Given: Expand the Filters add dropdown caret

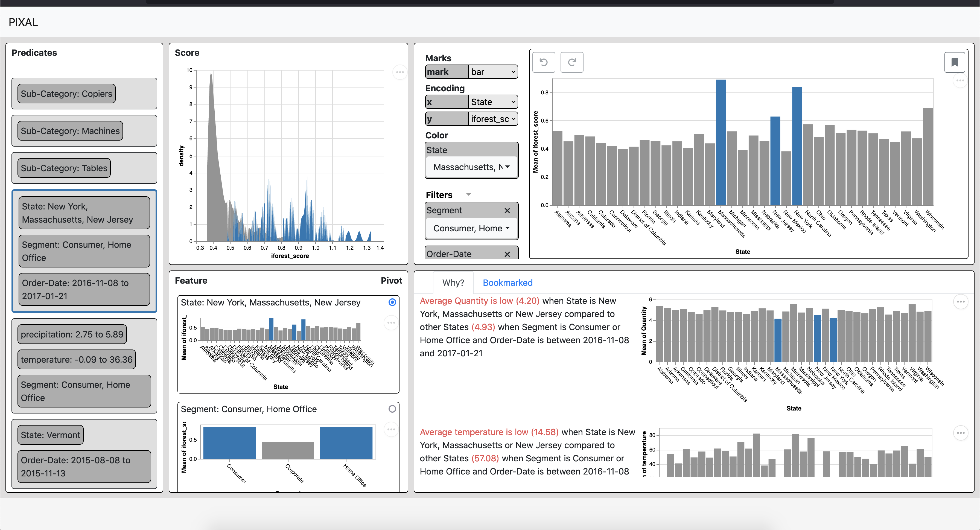Looking at the screenshot, I should click(x=469, y=195).
